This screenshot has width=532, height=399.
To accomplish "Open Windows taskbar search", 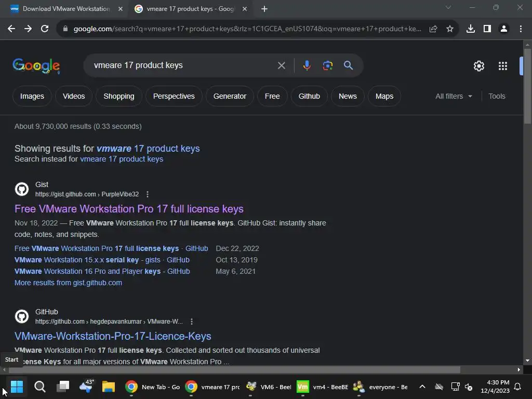I will [x=39, y=387].
